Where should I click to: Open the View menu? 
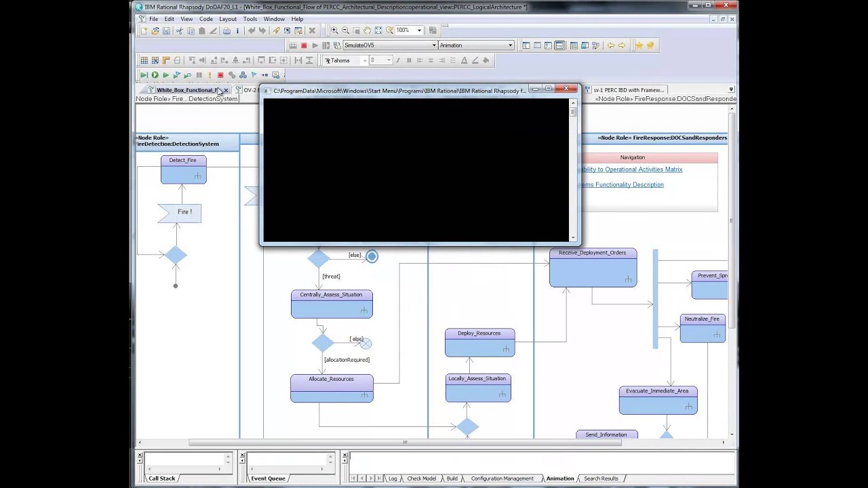pyautogui.click(x=186, y=19)
